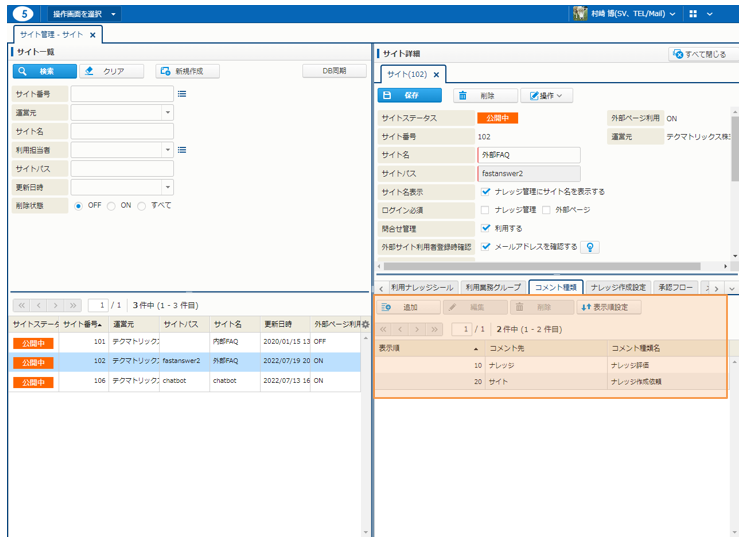Screen dimensions: 752x547
Task: Select the ON radio for 削除状態
Action: 111,205
